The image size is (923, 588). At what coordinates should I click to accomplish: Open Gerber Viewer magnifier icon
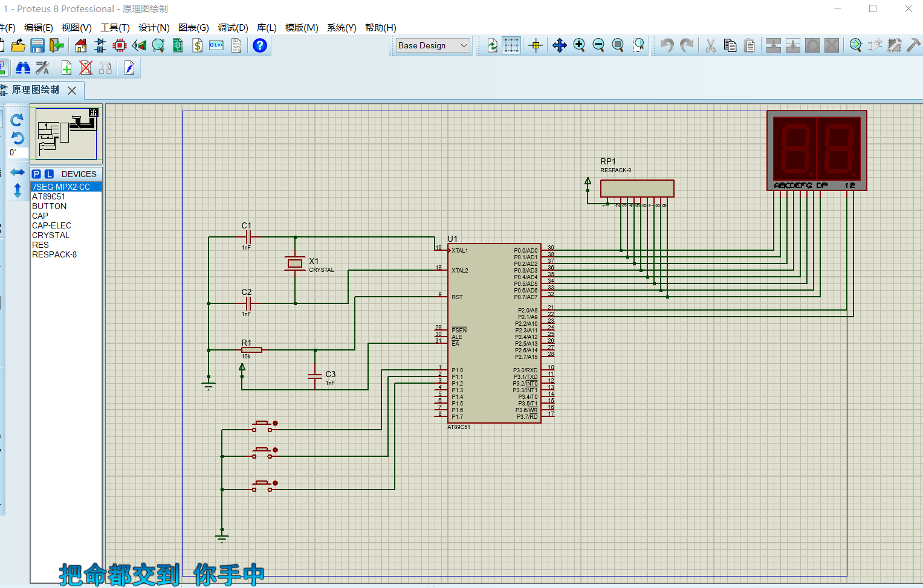pos(158,45)
